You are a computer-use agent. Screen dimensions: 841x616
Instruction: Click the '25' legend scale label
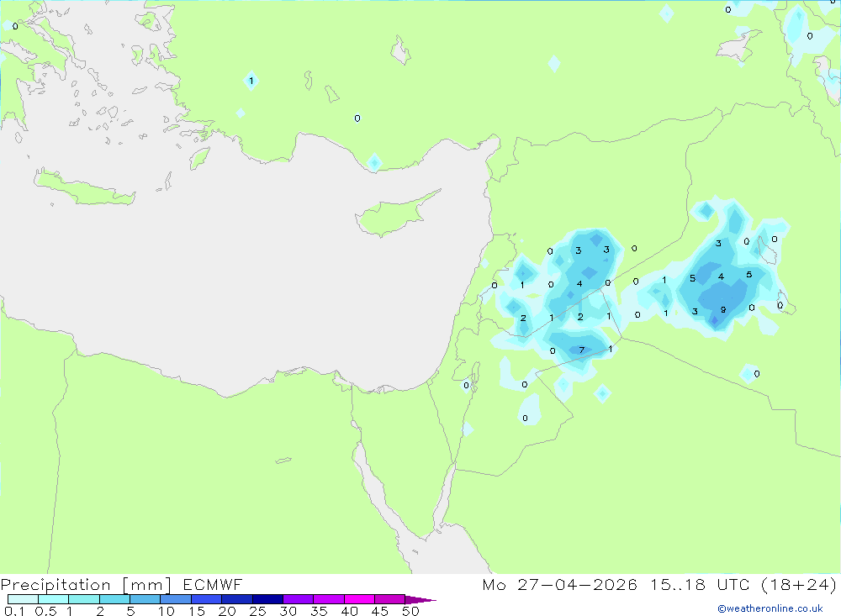coord(258,611)
